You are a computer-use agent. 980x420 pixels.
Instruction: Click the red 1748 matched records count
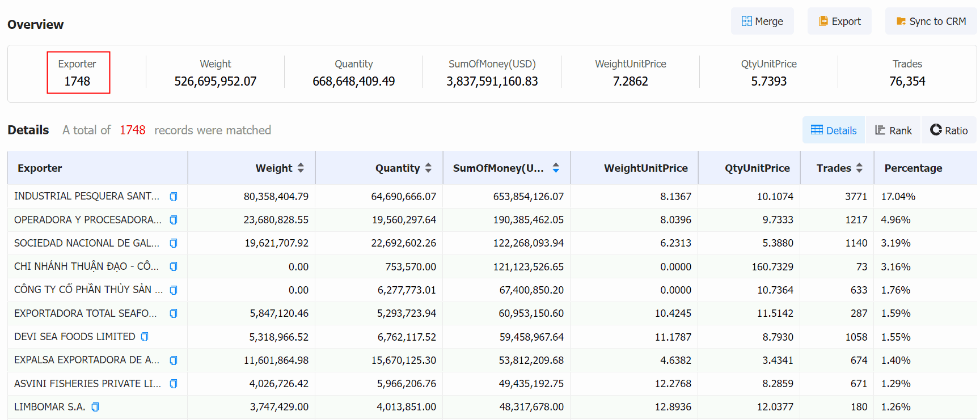point(133,130)
